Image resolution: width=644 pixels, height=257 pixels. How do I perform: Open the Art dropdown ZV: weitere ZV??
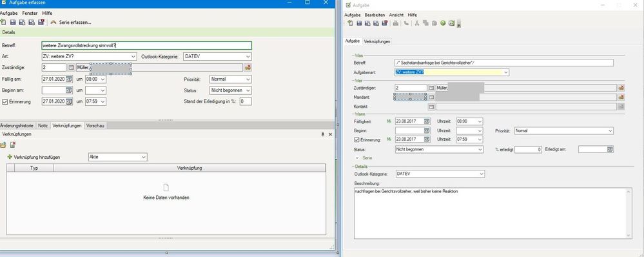click(x=89, y=56)
